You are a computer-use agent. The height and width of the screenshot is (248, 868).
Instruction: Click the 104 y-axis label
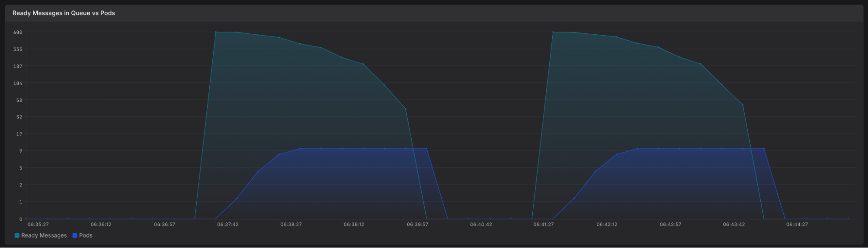point(18,83)
